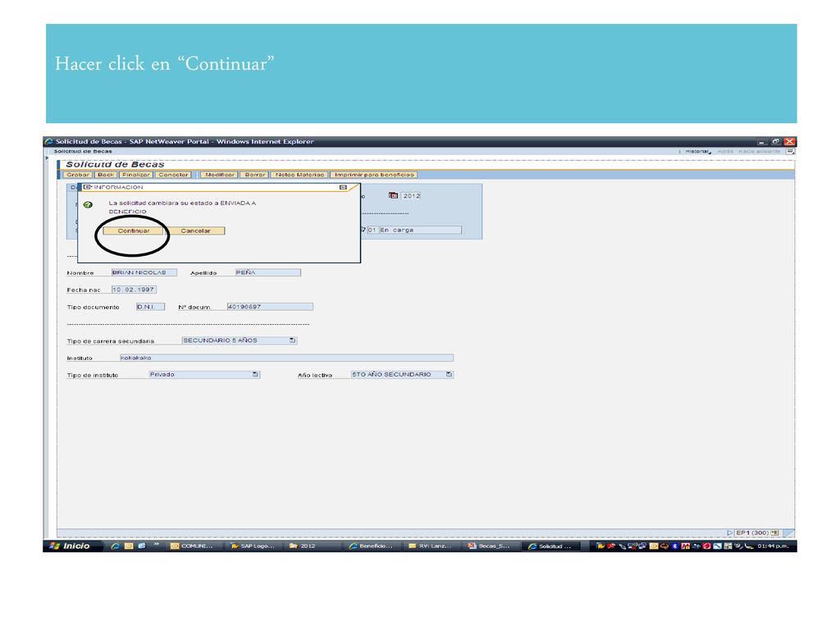The height and width of the screenshot is (630, 840).
Task: Click the En carga status field
Action: pyautogui.click(x=420, y=230)
